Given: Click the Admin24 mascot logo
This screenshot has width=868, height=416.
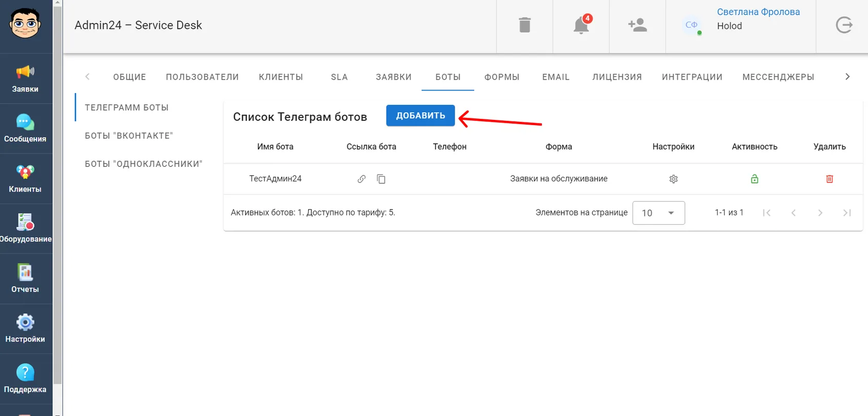Looking at the screenshot, I should pyautogui.click(x=25, y=23).
